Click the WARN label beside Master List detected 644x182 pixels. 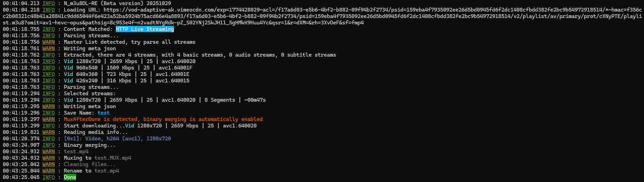click(x=49, y=42)
